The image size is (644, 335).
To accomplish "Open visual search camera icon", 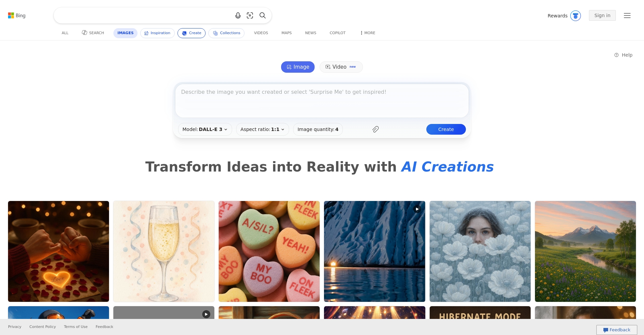I will click(x=250, y=15).
